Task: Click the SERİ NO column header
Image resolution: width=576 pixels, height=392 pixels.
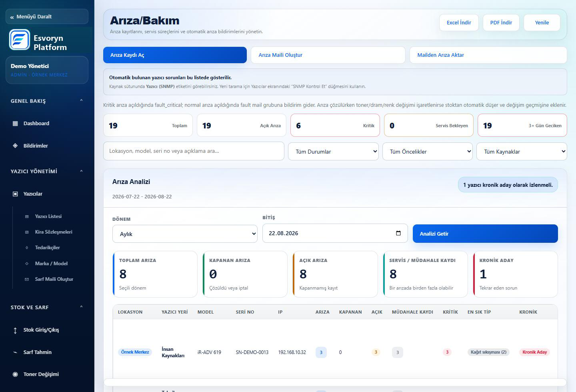Action: [x=245, y=312]
